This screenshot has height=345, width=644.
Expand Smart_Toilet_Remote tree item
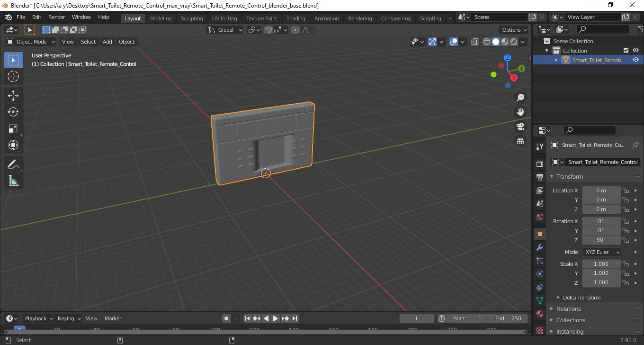556,60
